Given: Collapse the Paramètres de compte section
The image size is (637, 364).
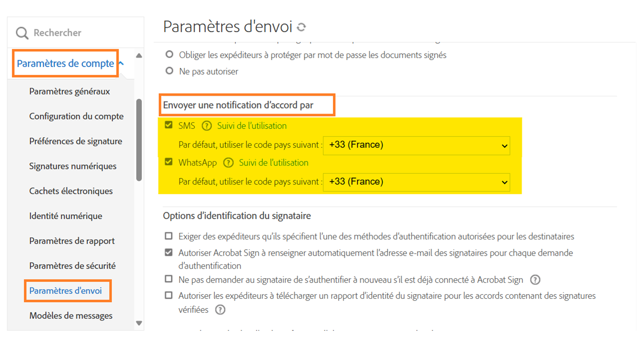Looking at the screenshot, I should [x=121, y=62].
